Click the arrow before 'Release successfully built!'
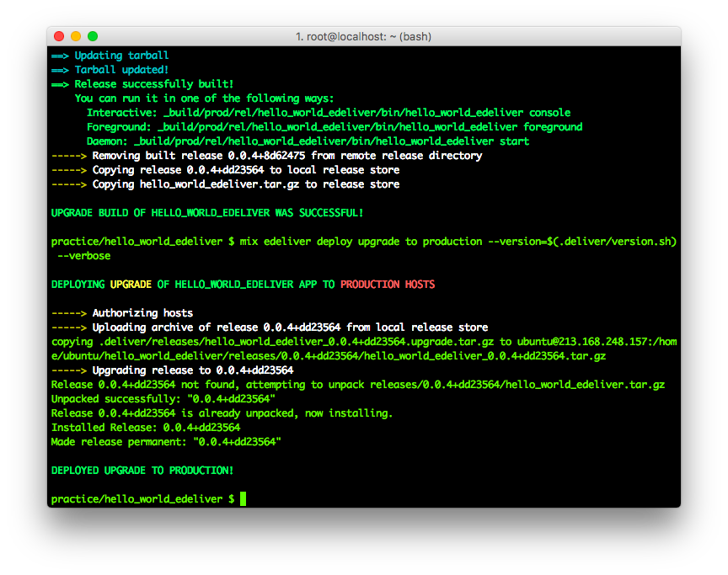Screen dimensions: 728x575 pyautogui.click(x=59, y=83)
